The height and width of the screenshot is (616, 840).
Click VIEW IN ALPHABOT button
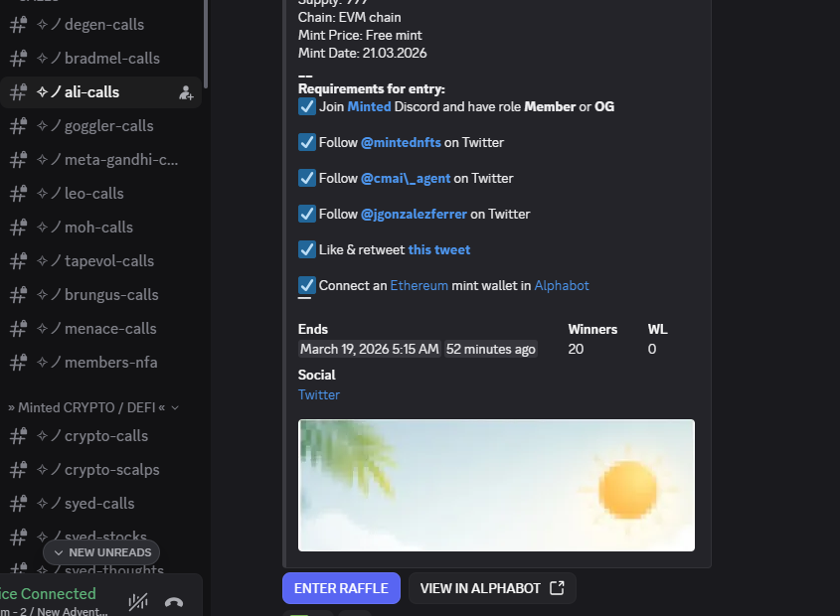[x=492, y=588]
